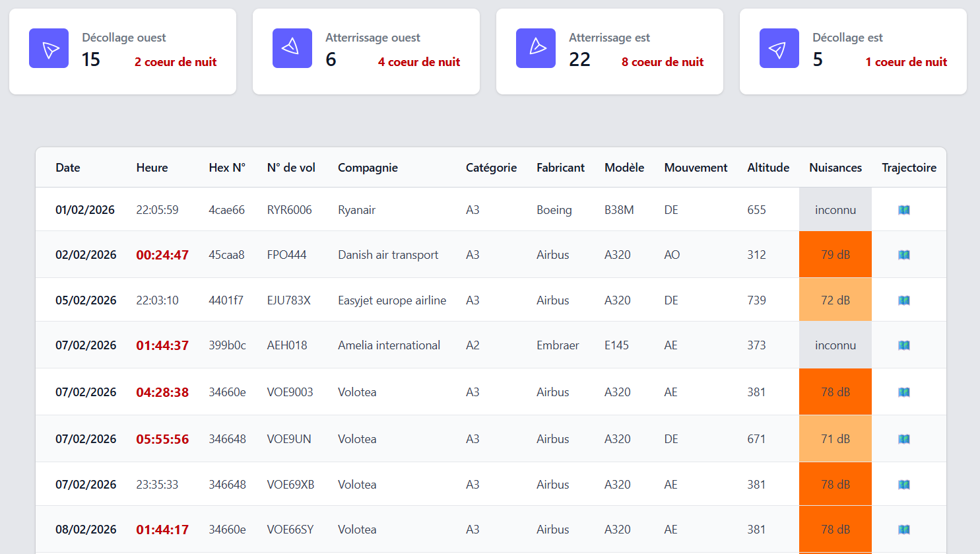View the trajectory of flight VOE66SY
Image resolution: width=980 pixels, height=554 pixels.
(904, 529)
